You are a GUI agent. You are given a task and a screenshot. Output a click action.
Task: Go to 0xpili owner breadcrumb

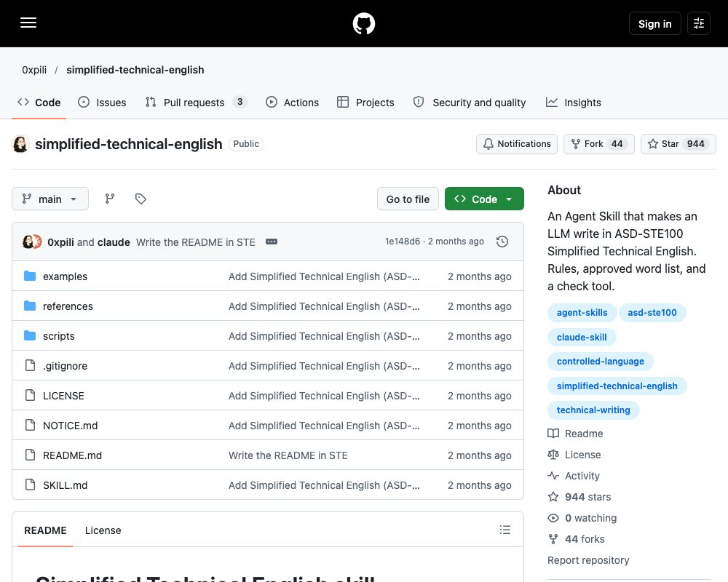[34, 70]
